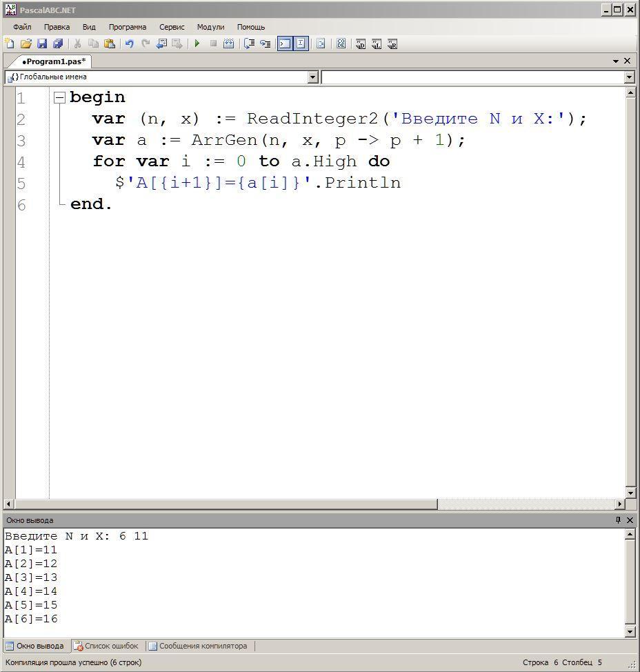Navigate forward toolbar icon
Image resolution: width=640 pixels, height=672 pixels.
(x=177, y=43)
